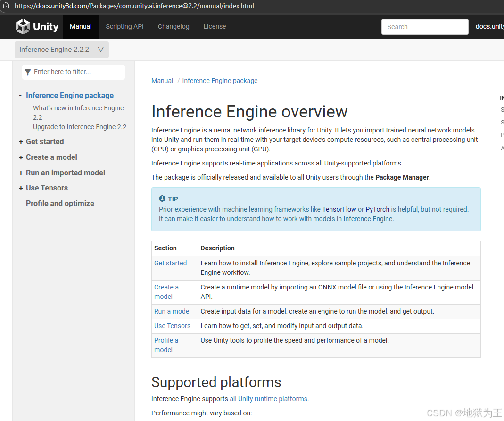Open Profile and optimize in sidebar
Screen dimensions: 504x421
pyautogui.click(x=60, y=204)
